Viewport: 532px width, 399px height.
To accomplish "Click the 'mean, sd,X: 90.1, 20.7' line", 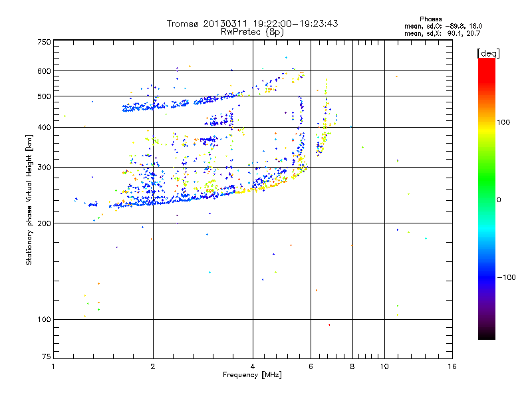I will click(x=442, y=33).
